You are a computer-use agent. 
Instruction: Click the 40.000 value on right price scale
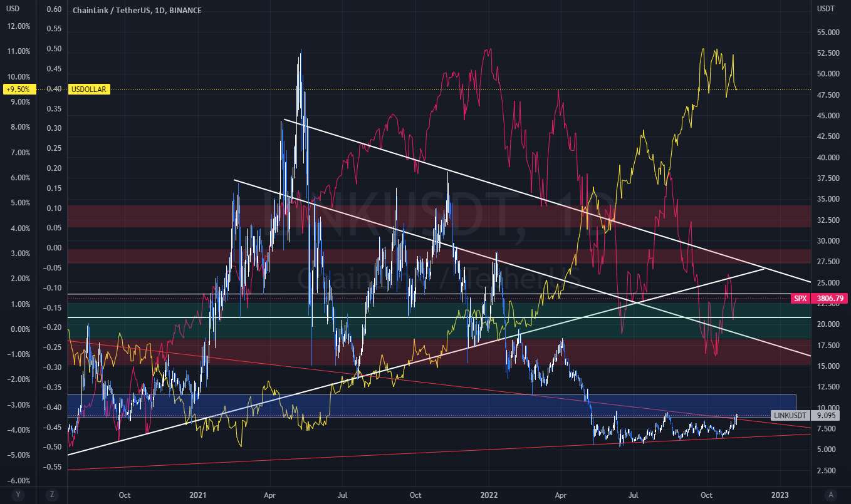pyautogui.click(x=828, y=157)
